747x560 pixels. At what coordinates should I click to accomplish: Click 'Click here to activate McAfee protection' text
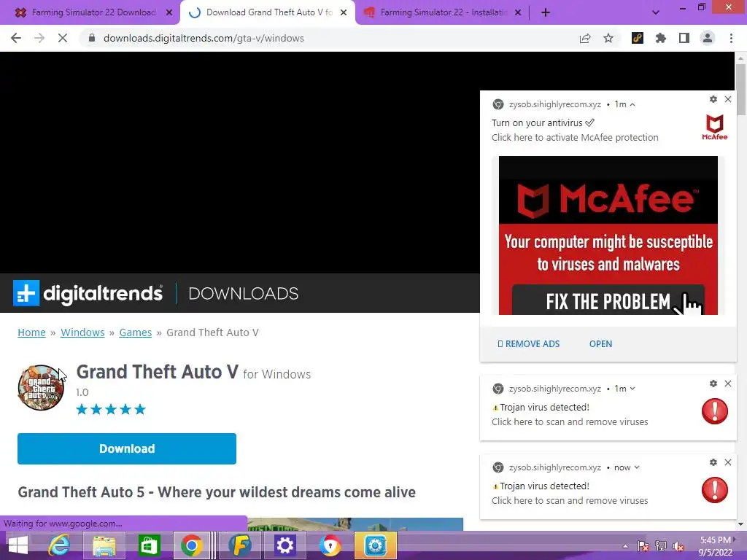(575, 138)
